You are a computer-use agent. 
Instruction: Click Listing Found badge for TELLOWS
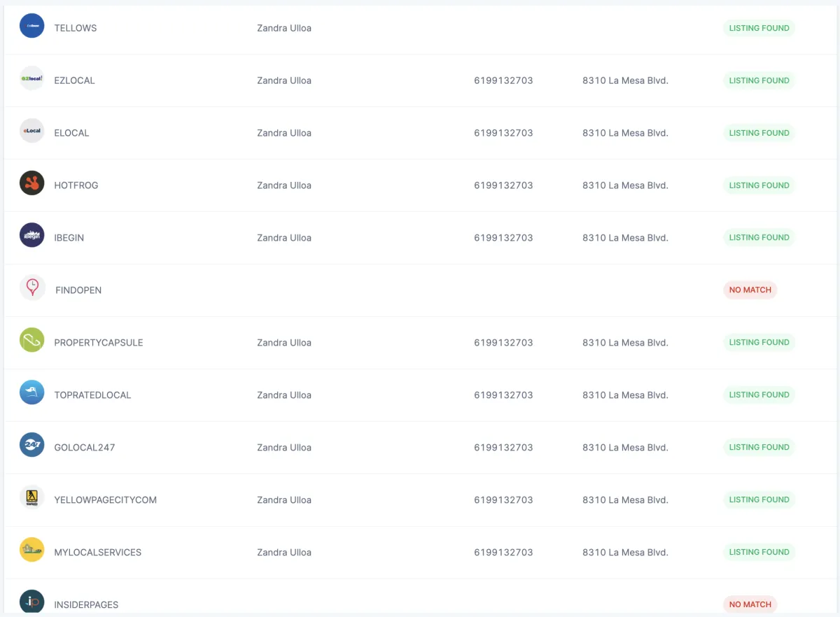pos(759,28)
